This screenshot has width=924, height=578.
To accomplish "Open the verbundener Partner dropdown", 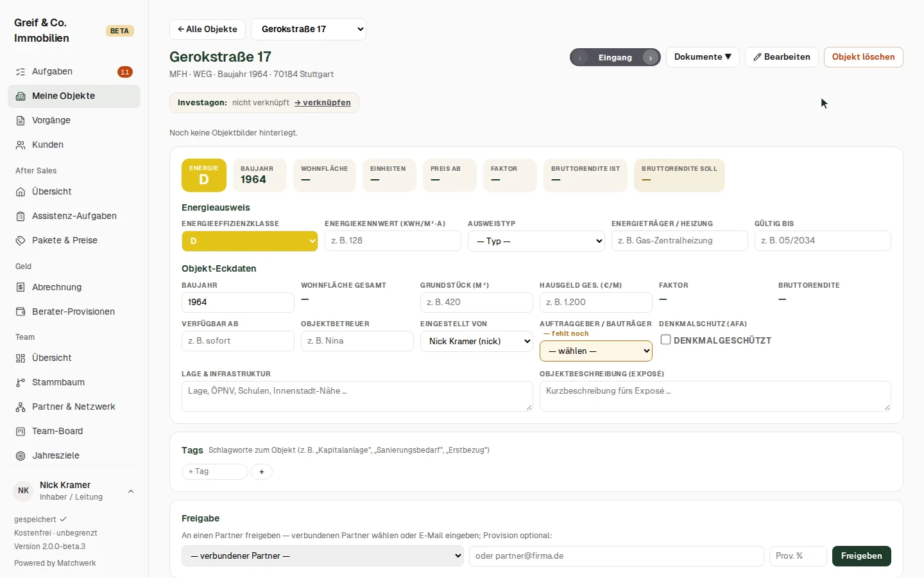I will [323, 556].
